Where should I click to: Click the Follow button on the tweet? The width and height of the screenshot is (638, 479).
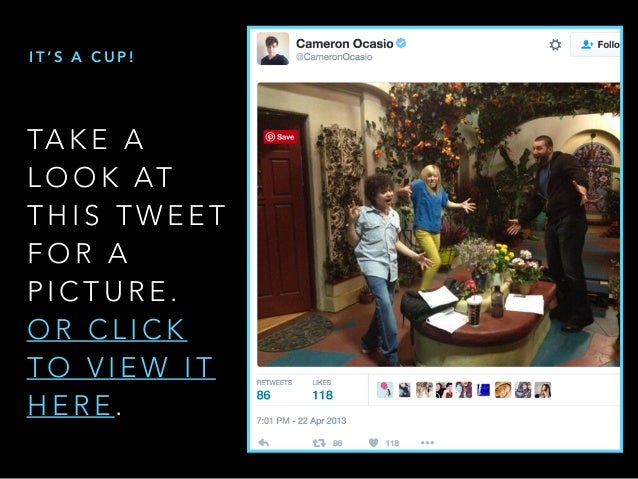(596, 44)
